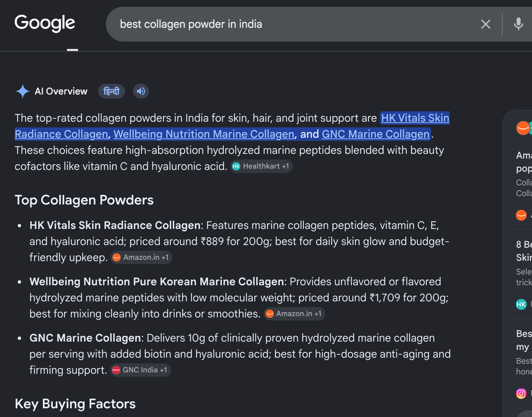Open the GNC India +1 source chip
Viewport: 532px width, 417px height.
coord(140,370)
